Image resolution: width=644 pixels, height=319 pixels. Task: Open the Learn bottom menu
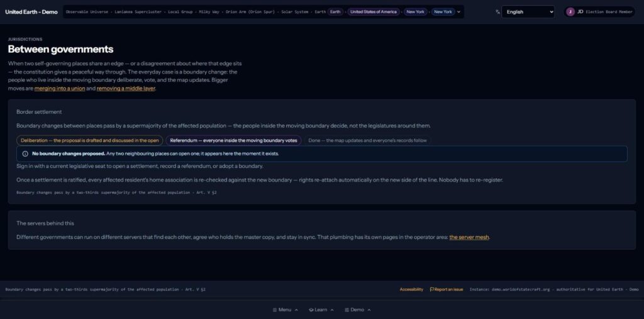321,310
